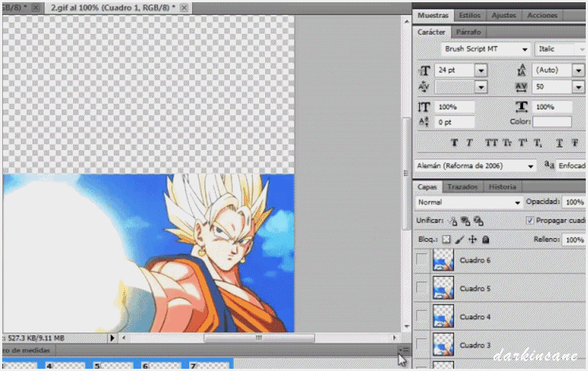Screen dimensions: 588x371
Task: Select animation frame 4 thumbnail
Action: [x=66, y=365]
